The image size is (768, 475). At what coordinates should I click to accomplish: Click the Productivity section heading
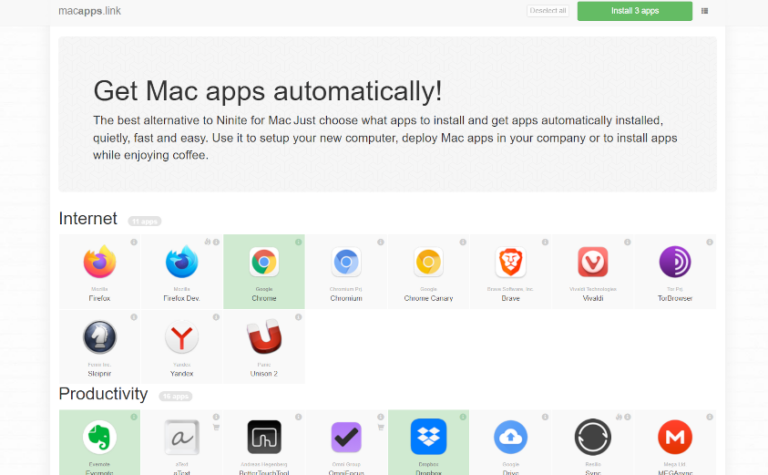coord(103,394)
